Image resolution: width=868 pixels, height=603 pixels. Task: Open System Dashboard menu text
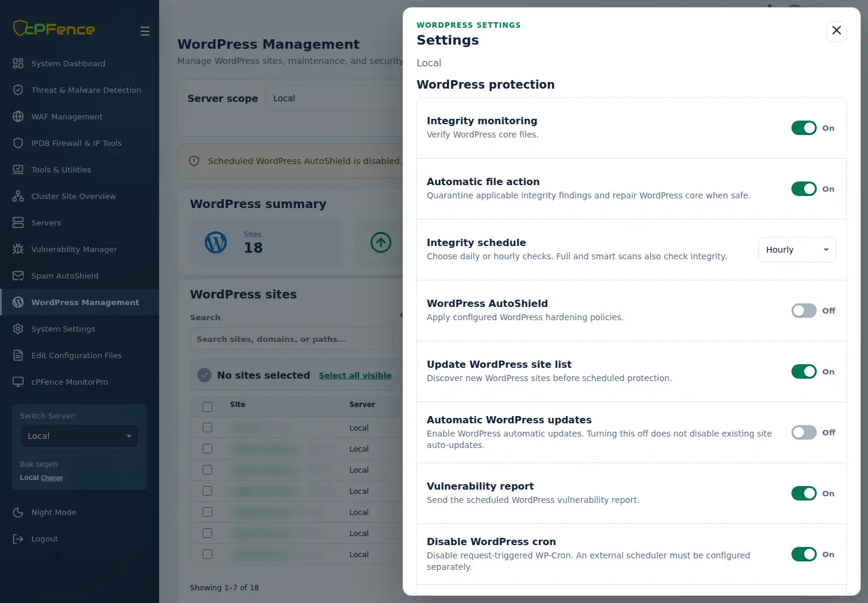[68, 63]
